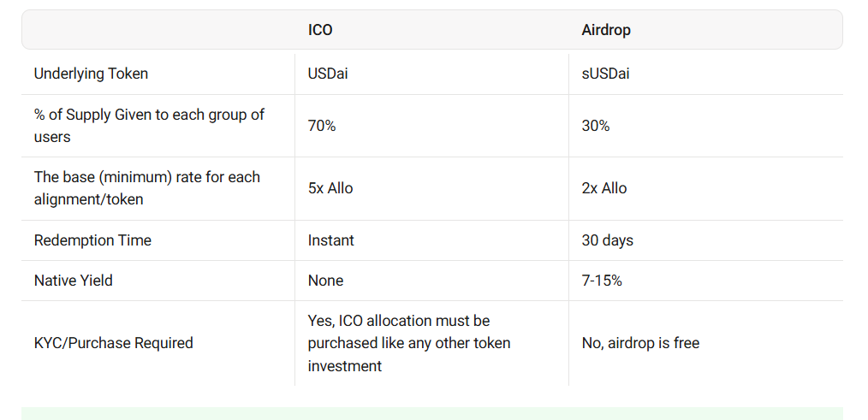Click the Instant redemption cell
Viewport: 868px width, 420px height.
pos(331,240)
